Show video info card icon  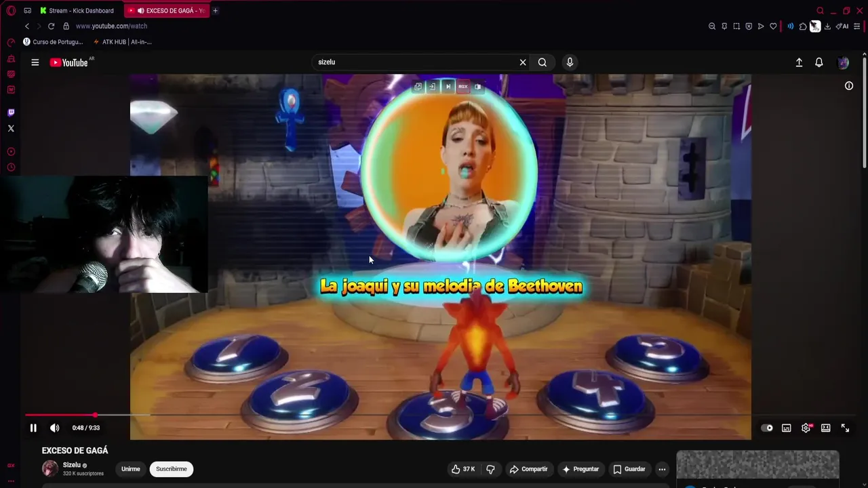coord(849,86)
